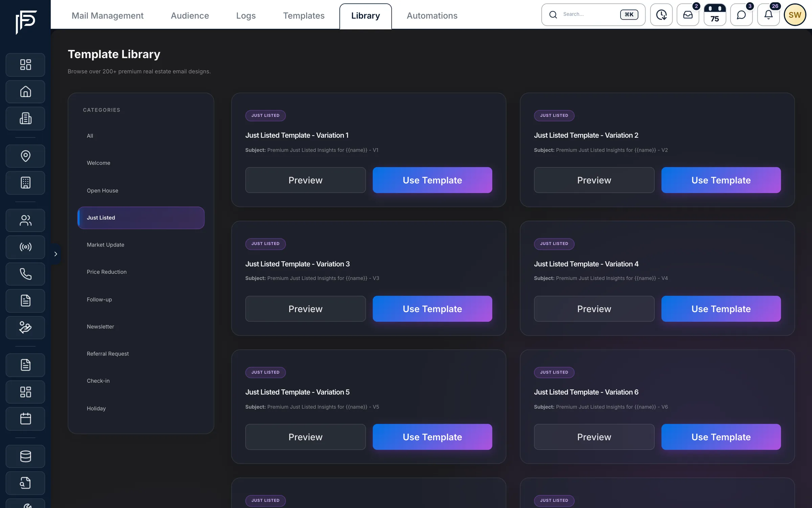Select the Welcome category
Image resolution: width=812 pixels, height=508 pixels.
141,163
